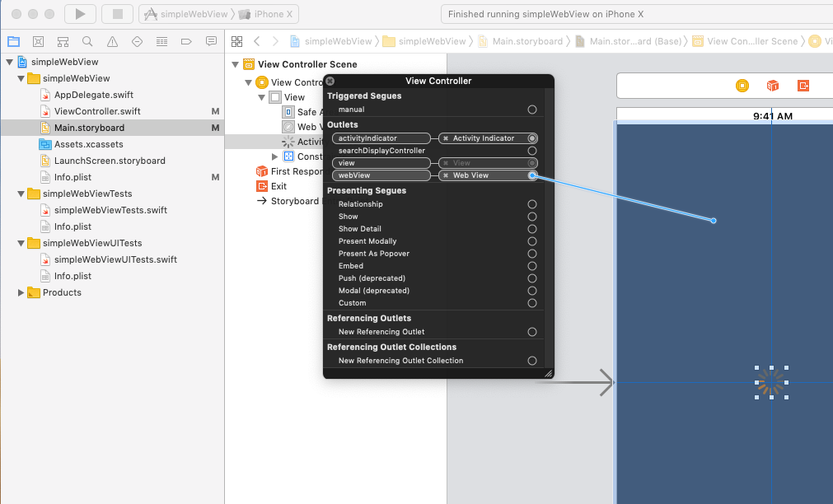Click the Present Modally segue connection circle
Viewport: 833px width, 504px height.
[532, 241]
